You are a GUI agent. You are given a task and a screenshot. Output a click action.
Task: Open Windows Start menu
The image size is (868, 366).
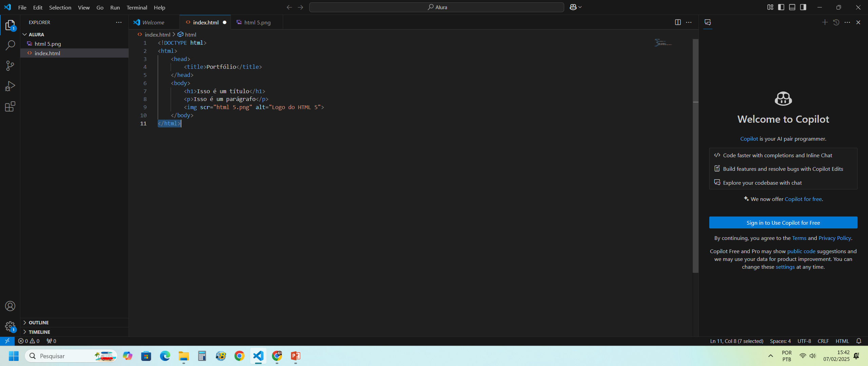pos(14,356)
